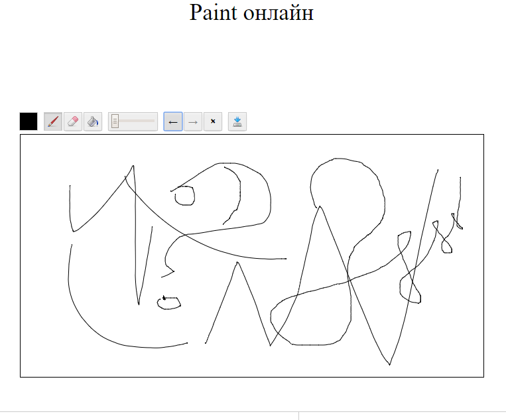The width and height of the screenshot is (506, 420).
Task: Download the drawing with the save icon
Action: click(237, 121)
